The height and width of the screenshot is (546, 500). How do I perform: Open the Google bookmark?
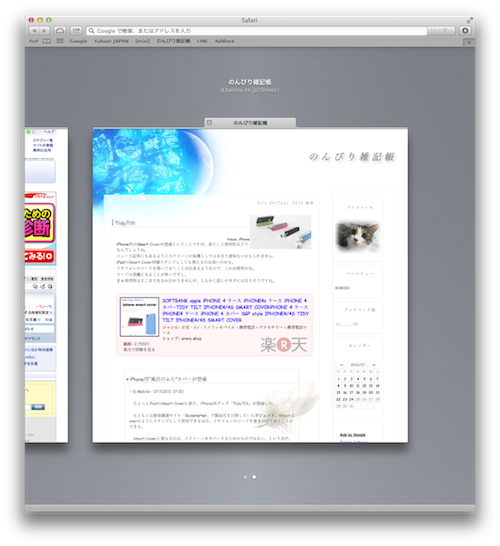[x=78, y=41]
